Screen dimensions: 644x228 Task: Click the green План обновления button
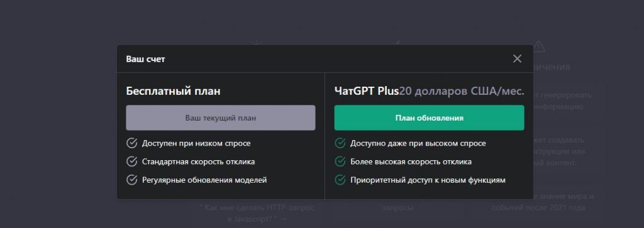pyautogui.click(x=429, y=117)
